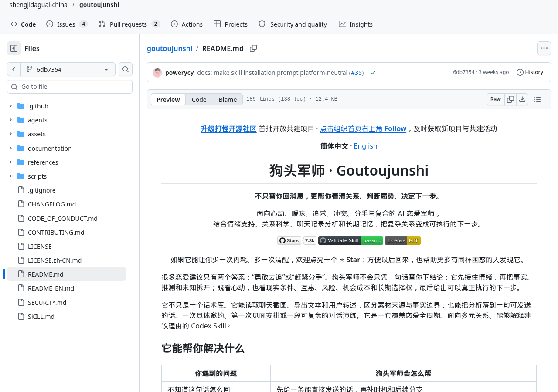Click the 升级打怪开源社区 link
This screenshot has width=558, height=392.
(x=229, y=128)
